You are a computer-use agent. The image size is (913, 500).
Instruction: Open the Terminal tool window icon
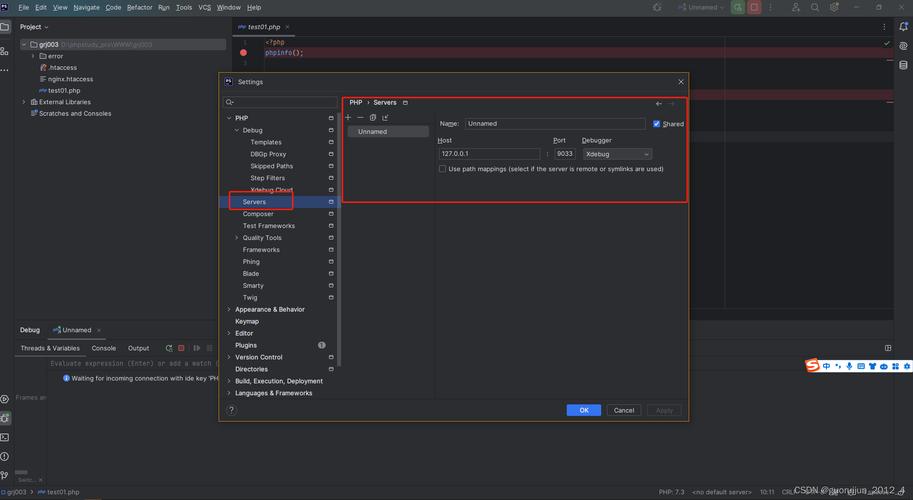point(5,437)
